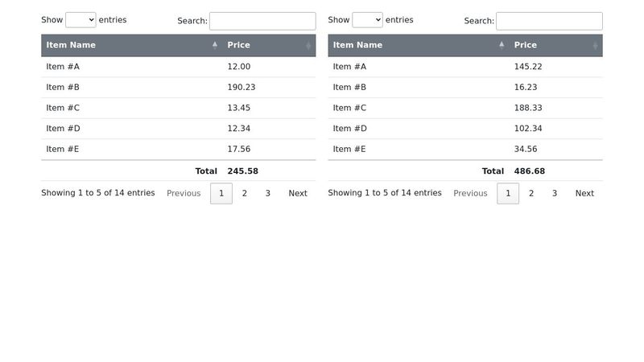Go to page 3 of right table
The height and width of the screenshot is (362, 644).
click(555, 193)
